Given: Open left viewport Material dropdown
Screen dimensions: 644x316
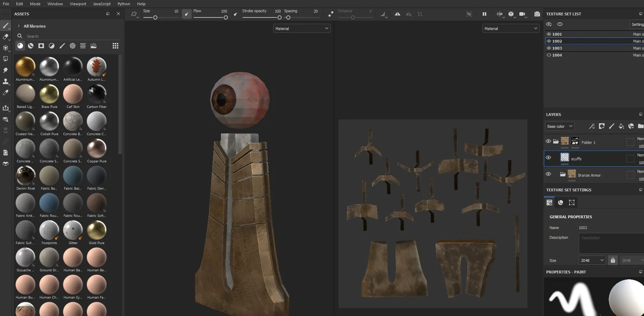Looking at the screenshot, I should pos(302,29).
